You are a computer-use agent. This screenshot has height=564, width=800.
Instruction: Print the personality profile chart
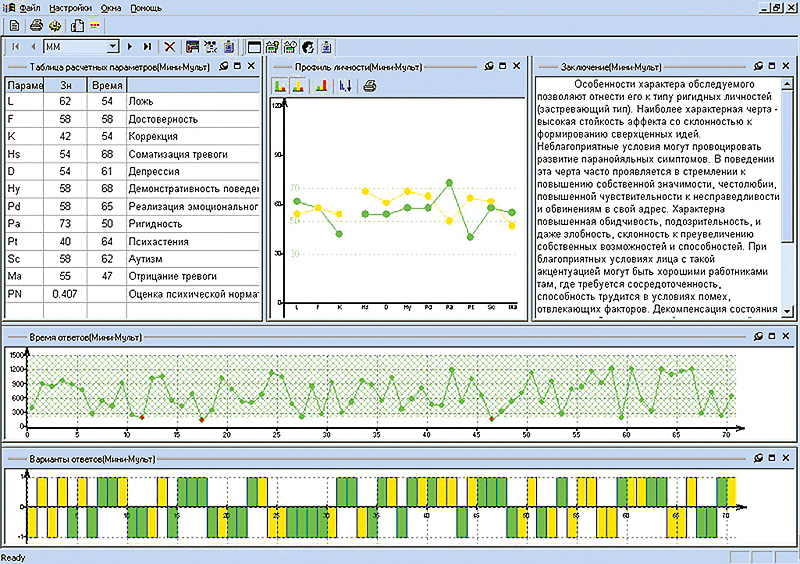click(370, 86)
